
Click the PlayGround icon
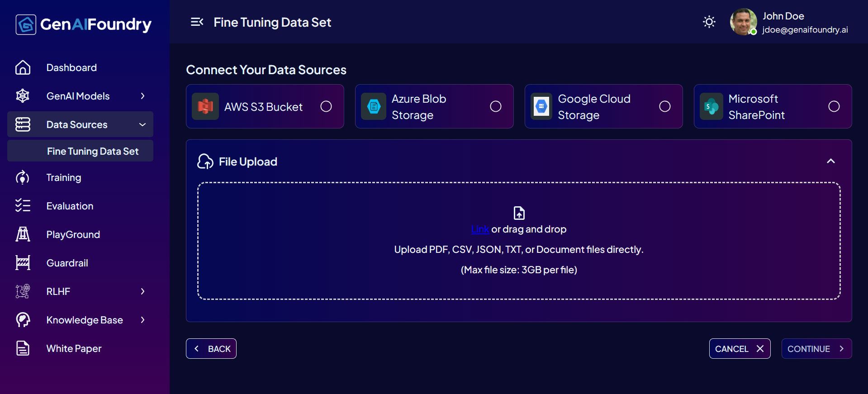23,234
